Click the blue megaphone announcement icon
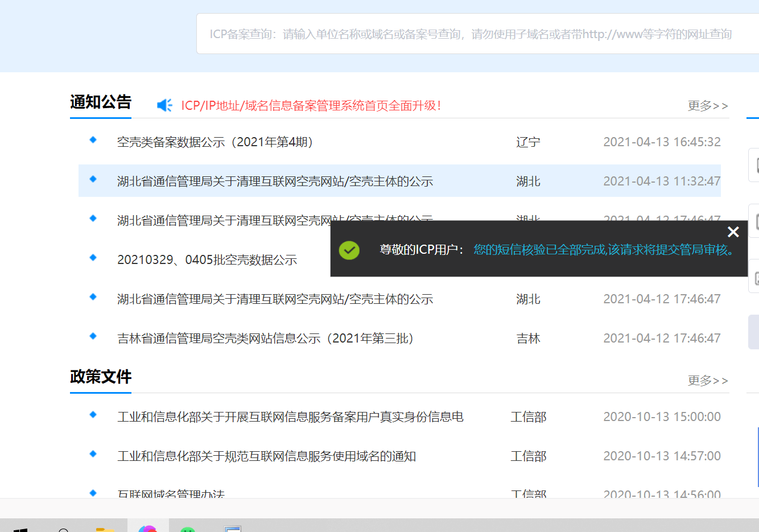 point(164,105)
